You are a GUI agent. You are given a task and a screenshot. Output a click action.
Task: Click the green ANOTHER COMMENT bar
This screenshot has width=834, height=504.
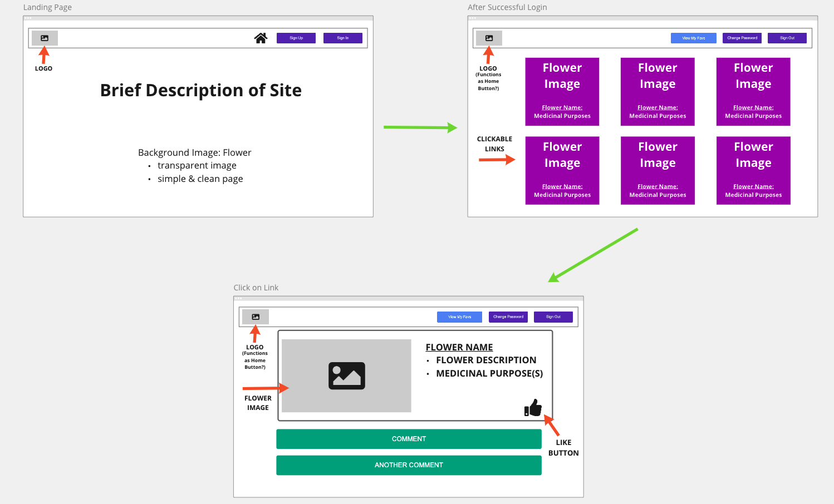pyautogui.click(x=409, y=465)
